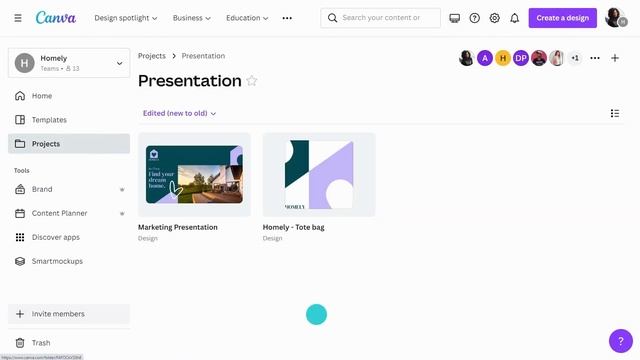Open the help question mark icon in header
Screen dimensions: 640x360
tap(474, 18)
